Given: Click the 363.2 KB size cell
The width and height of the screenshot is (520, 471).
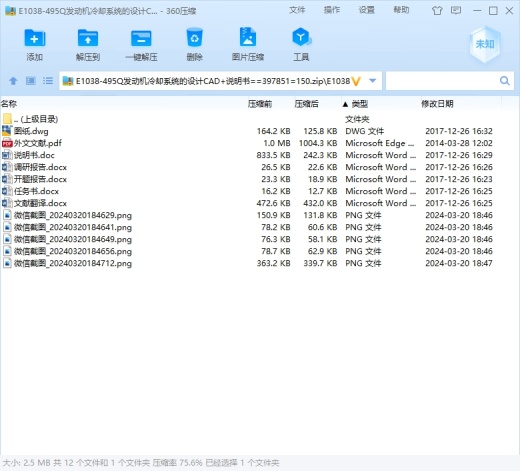Looking at the screenshot, I should coord(273,263).
